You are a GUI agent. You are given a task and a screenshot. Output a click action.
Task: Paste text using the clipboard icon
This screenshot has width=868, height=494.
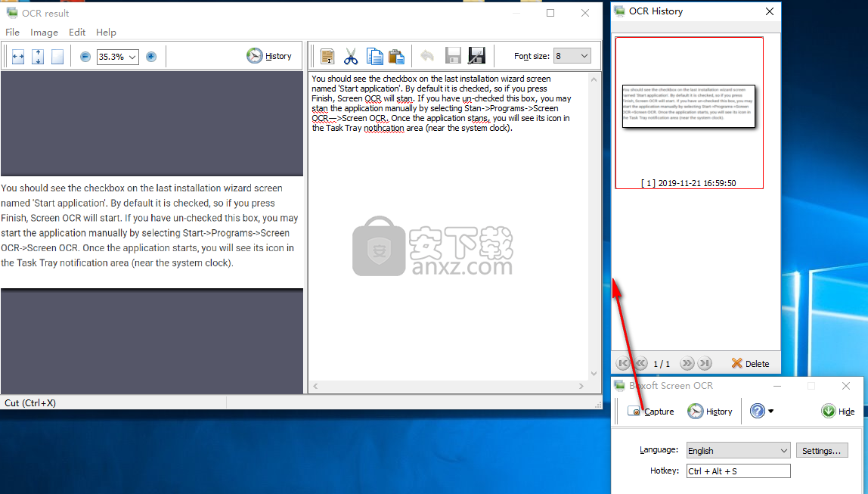[x=396, y=56]
